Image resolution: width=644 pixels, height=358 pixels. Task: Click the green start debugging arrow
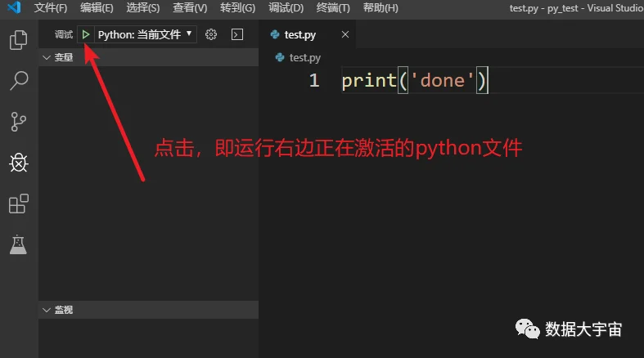coord(86,34)
